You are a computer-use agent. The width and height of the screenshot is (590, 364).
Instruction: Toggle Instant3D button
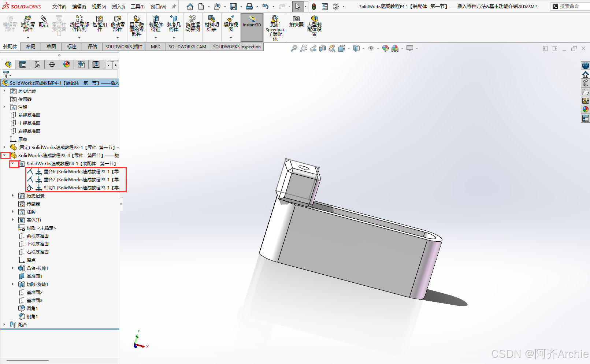(252, 27)
